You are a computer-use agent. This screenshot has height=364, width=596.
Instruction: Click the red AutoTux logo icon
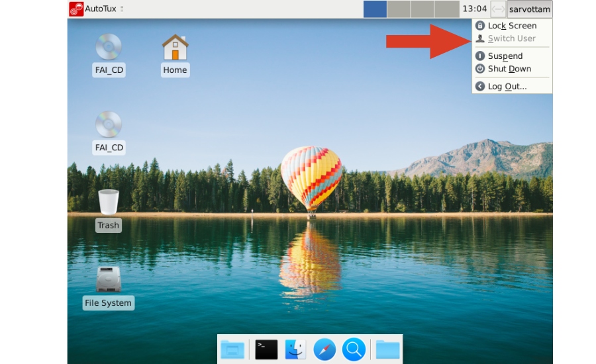pos(76,9)
